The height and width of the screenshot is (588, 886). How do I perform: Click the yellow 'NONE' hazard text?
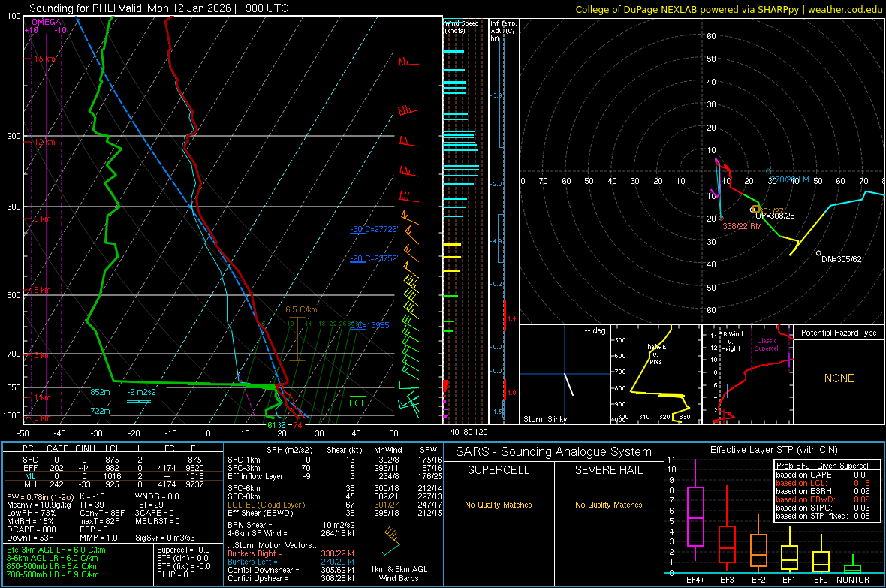pos(839,378)
